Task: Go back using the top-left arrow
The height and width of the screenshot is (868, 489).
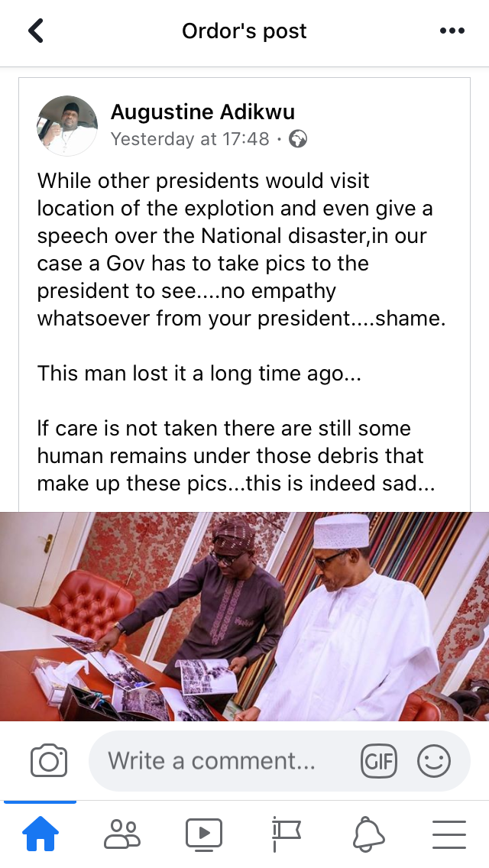Action: coord(36,31)
